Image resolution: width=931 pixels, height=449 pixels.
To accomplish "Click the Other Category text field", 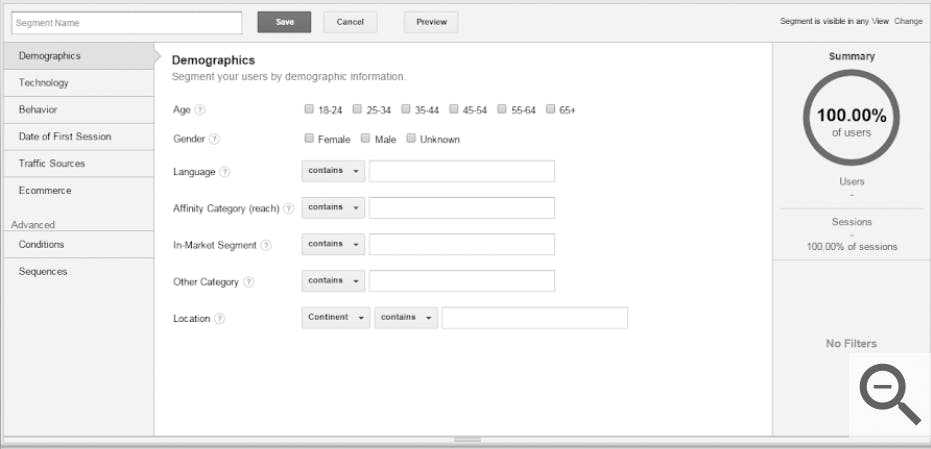I will click(462, 281).
